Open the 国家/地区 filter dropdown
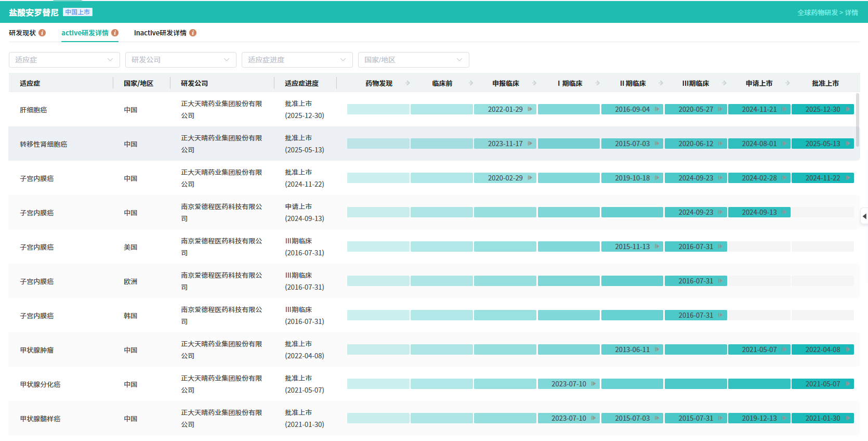 click(x=413, y=60)
